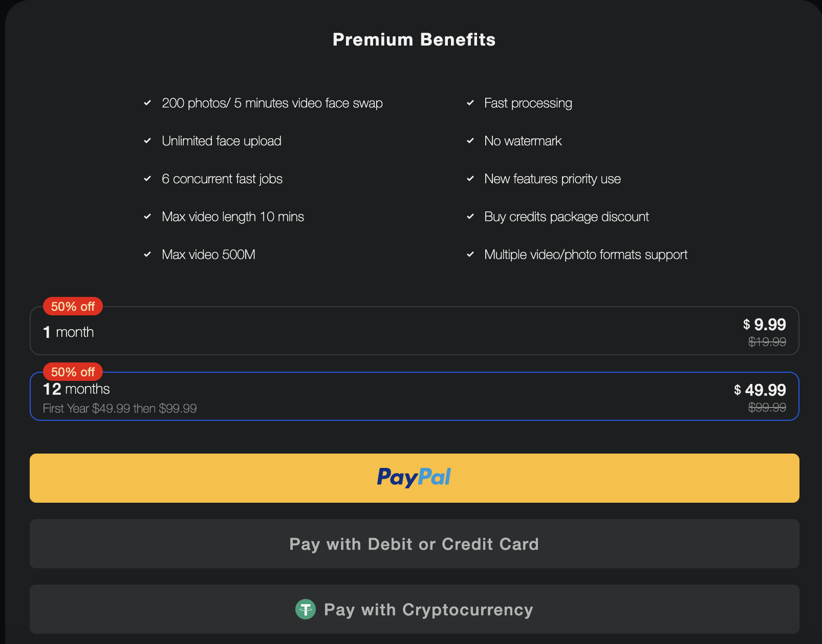Click the checkmark beside Fast processing
Viewport: 822px width, 644px height.
(x=470, y=103)
